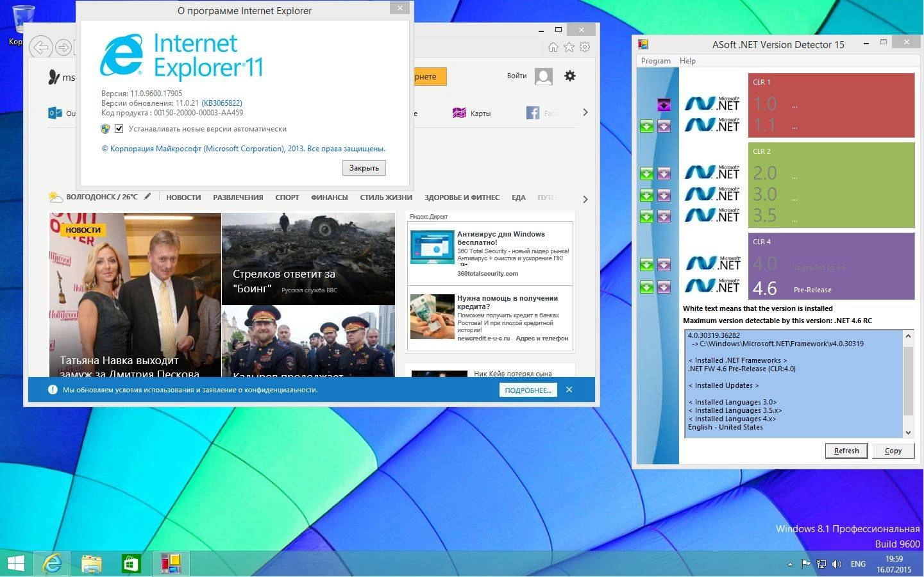
Task: Click the IE Home icon
Action: pos(553,47)
